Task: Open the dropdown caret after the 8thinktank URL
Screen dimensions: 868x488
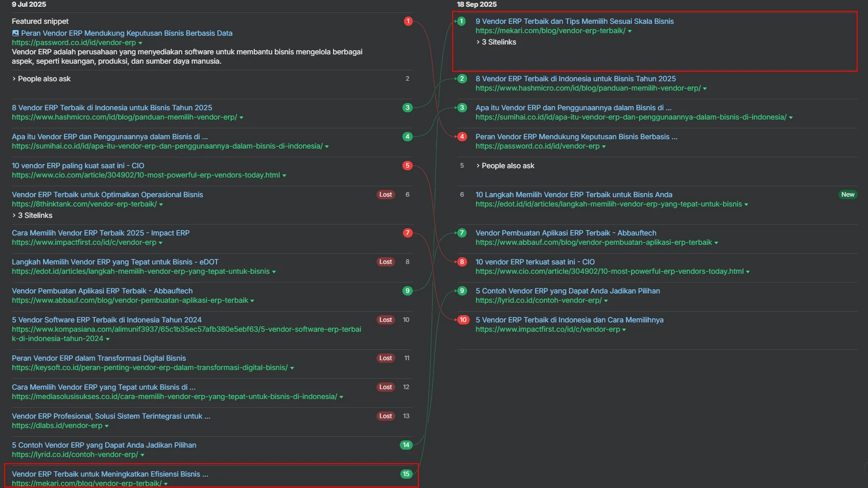Action: (x=161, y=204)
